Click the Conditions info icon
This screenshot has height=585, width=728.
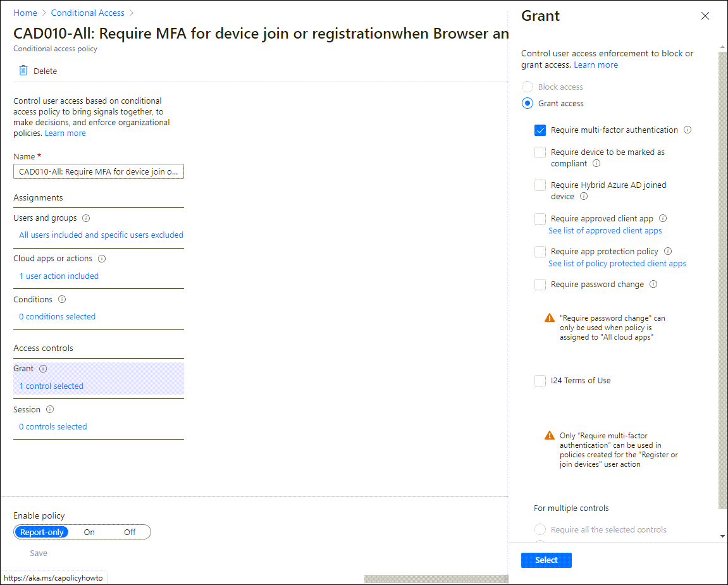tap(62, 300)
